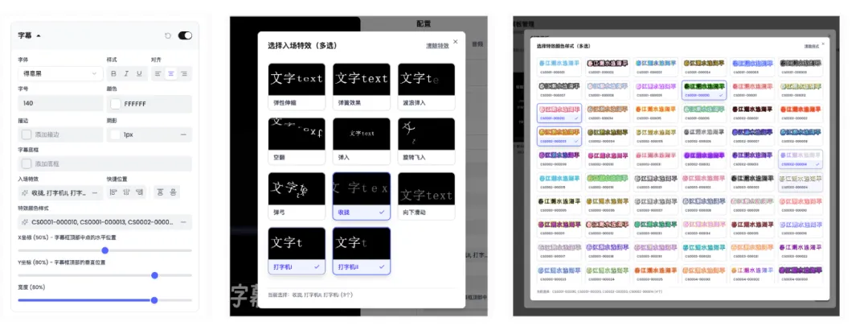Select the 弹弓 entrance effect
This screenshot has width=868, height=326.
click(297, 196)
